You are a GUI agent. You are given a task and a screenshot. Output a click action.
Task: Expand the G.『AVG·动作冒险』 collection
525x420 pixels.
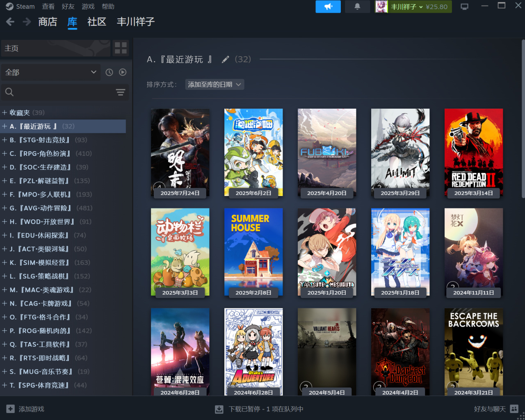(4, 208)
